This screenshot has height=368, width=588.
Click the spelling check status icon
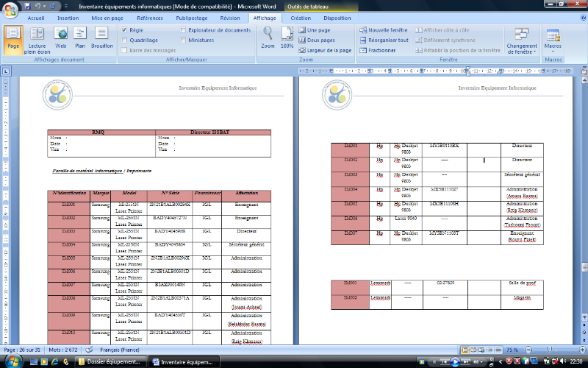pyautogui.click(x=89, y=350)
